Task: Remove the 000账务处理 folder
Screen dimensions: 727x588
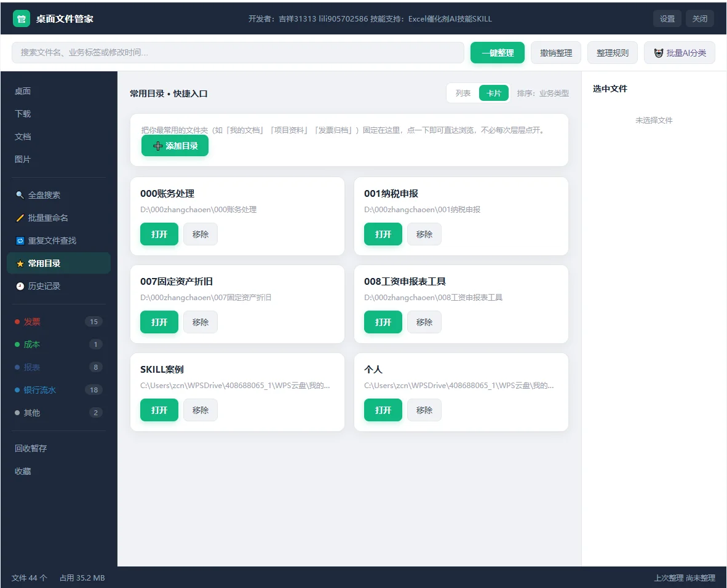Action: click(201, 234)
